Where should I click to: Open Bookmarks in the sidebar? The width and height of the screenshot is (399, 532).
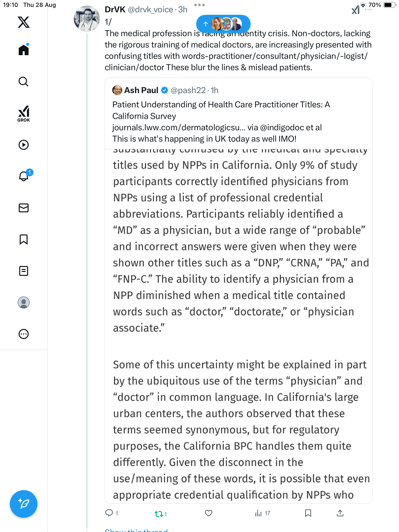[x=24, y=239]
